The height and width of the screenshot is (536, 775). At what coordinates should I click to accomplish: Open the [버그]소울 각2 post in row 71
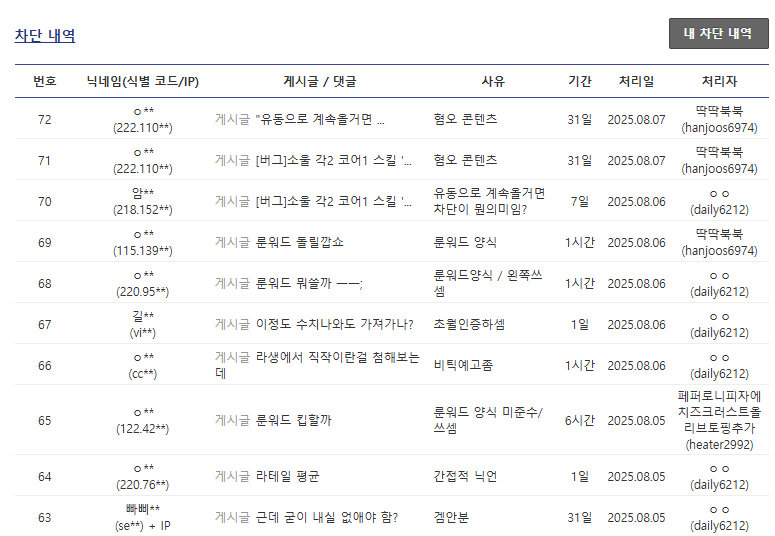click(x=334, y=160)
